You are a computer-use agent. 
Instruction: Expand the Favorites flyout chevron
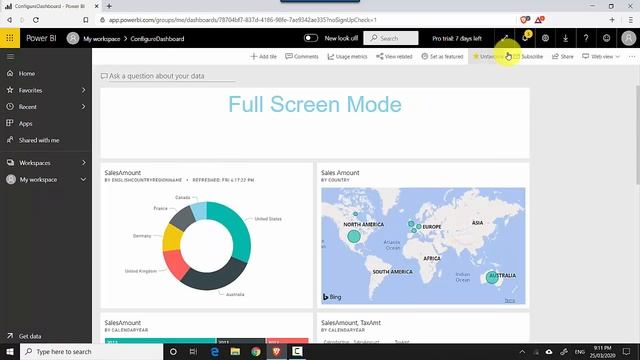[x=84, y=90]
